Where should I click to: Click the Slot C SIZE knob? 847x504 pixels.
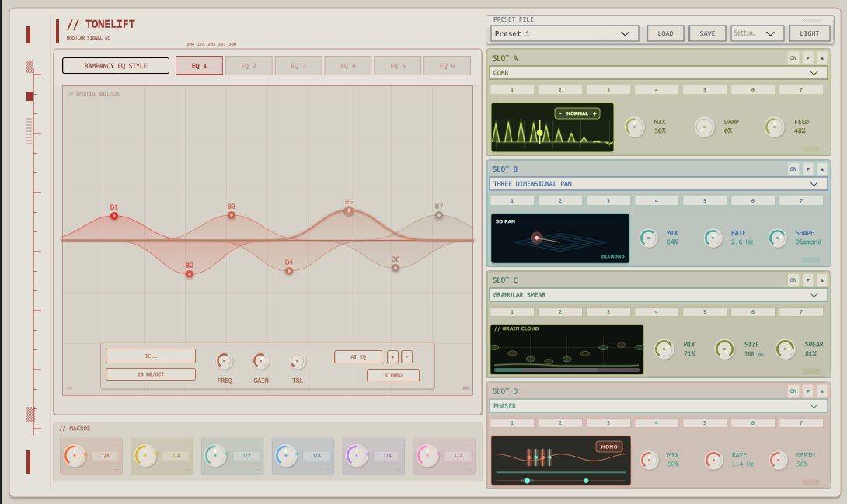point(724,349)
